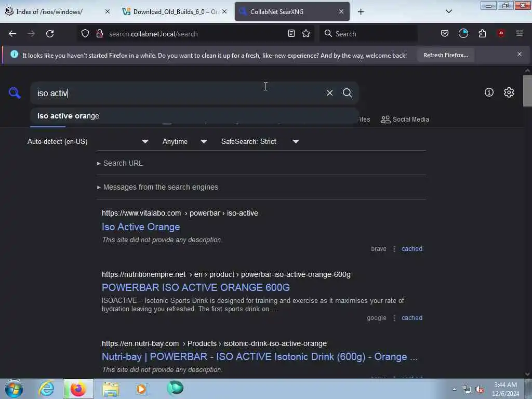532x399 pixels.
Task: Focus the Firefox address bar URL
Action: coord(197,34)
